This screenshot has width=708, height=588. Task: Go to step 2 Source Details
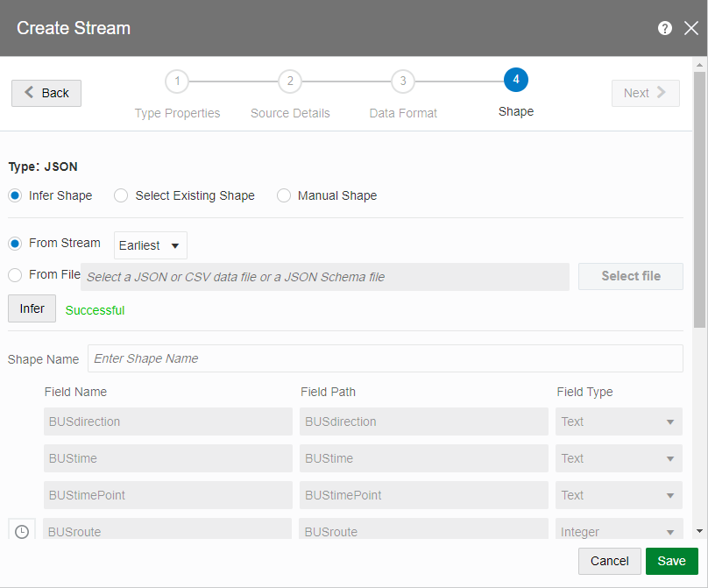(x=290, y=81)
